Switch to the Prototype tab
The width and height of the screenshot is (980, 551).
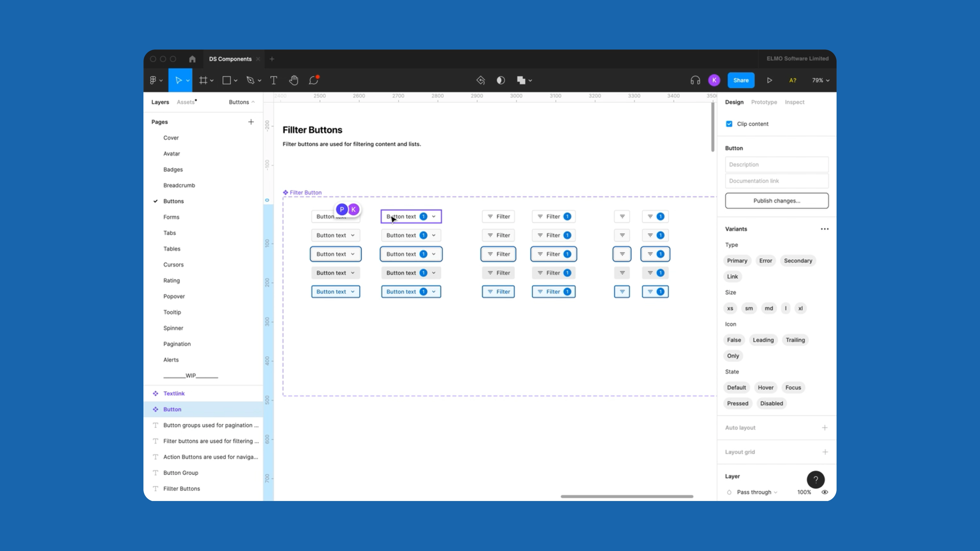click(764, 102)
